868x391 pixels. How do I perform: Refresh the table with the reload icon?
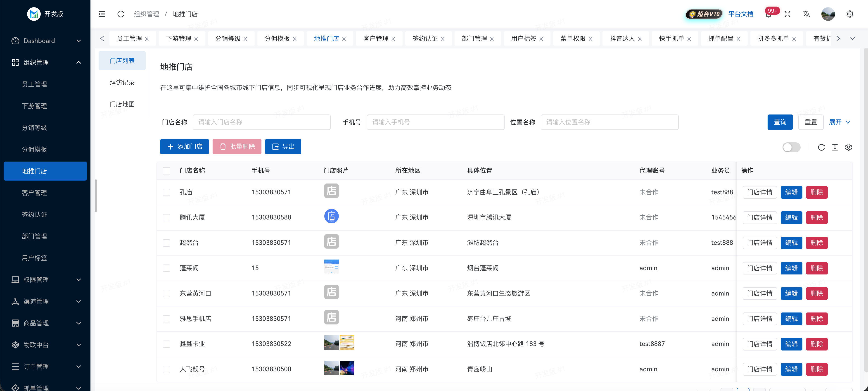point(821,147)
